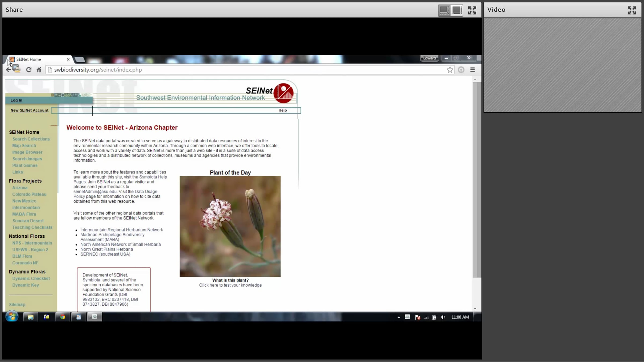Open Search Collections in sidebar
This screenshot has width=644, height=362.
pos(31,139)
